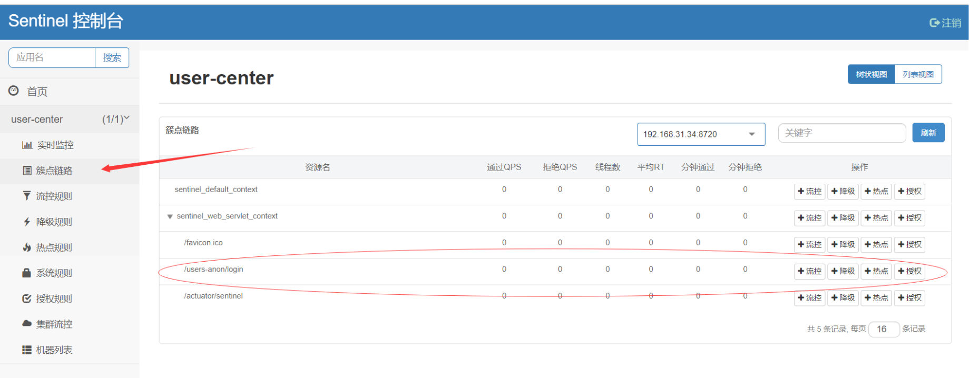
Task: Select the /actuator/sentinel resource name
Action: [213, 296]
